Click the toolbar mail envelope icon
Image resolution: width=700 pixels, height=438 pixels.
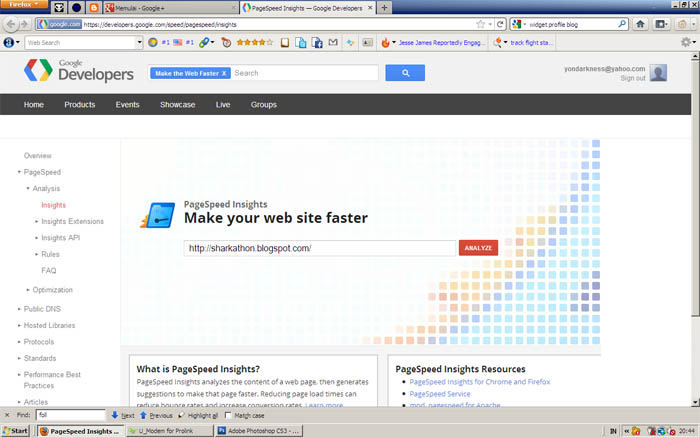click(x=333, y=42)
